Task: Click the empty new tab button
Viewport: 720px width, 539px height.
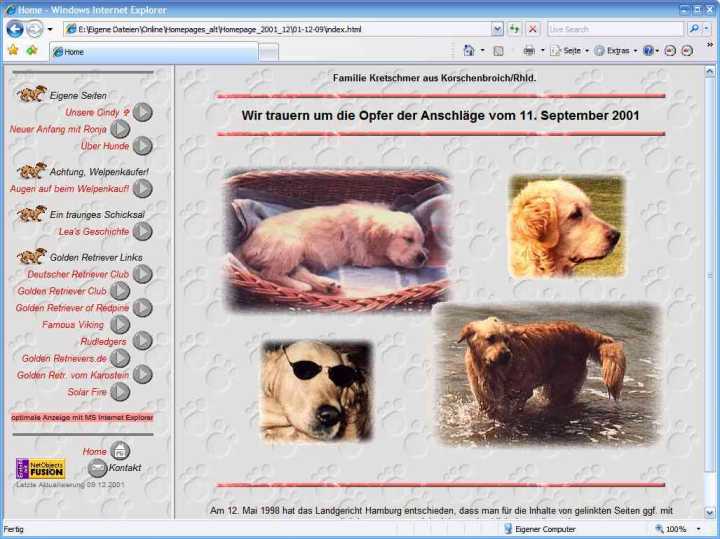Action: (x=268, y=51)
